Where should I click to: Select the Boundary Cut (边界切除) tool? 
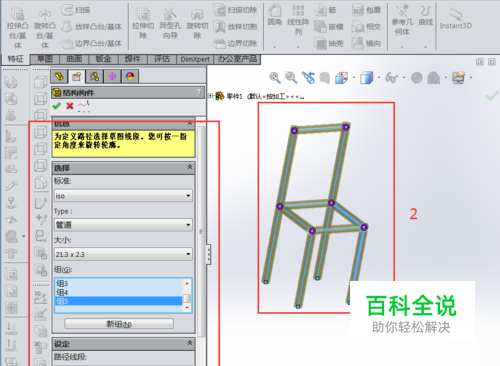(x=235, y=43)
